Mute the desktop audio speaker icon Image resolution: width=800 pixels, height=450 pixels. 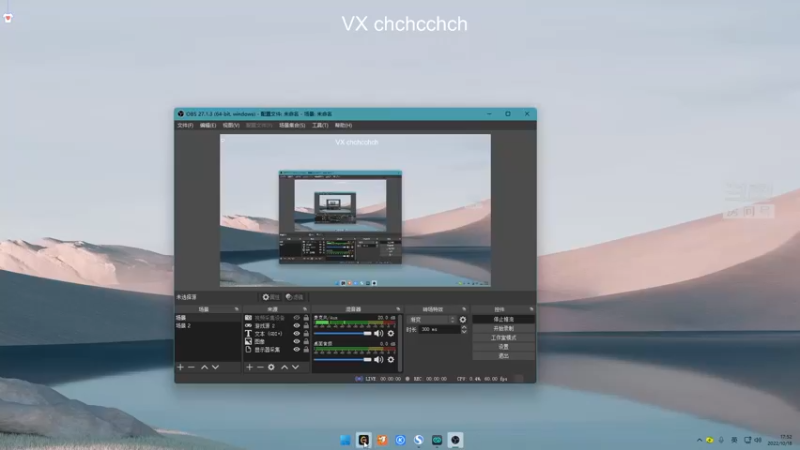tap(378, 359)
